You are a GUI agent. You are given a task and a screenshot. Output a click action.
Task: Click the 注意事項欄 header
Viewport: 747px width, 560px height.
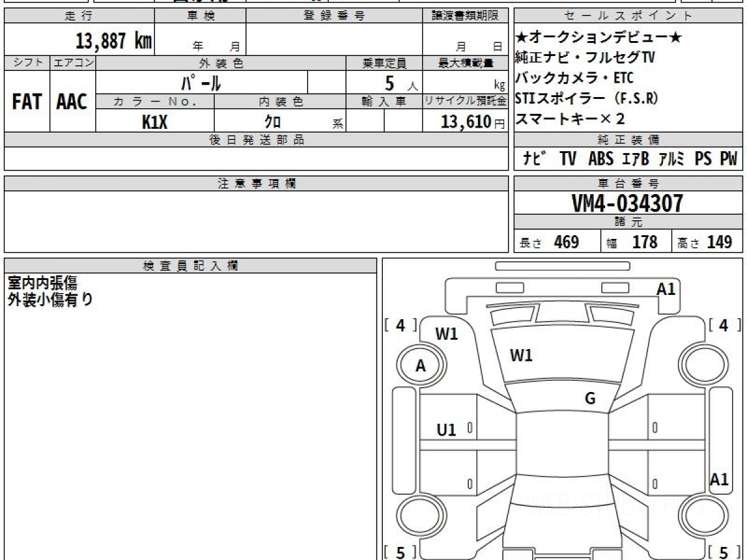(256, 183)
